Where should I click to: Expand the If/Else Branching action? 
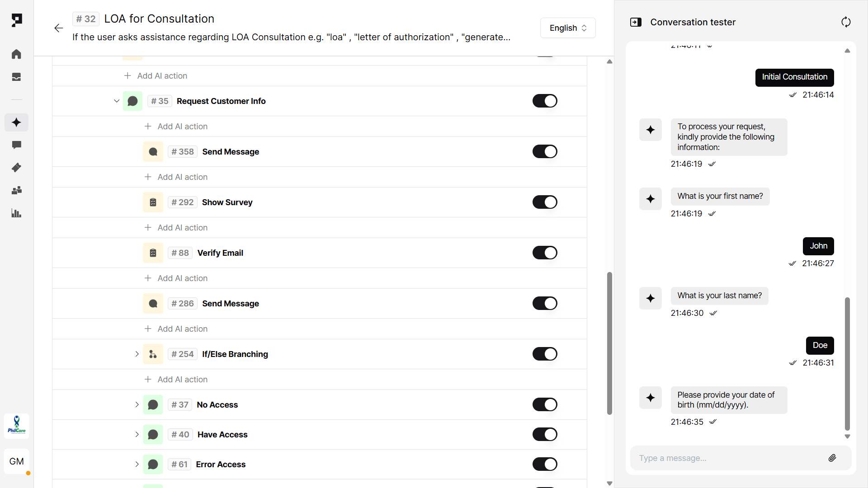point(137,354)
